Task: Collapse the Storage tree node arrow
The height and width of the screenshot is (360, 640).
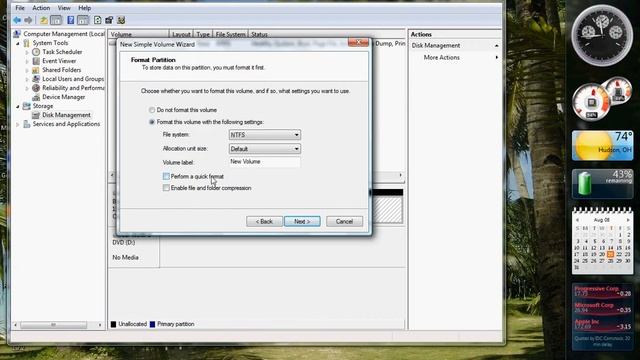Action: pos(18,106)
